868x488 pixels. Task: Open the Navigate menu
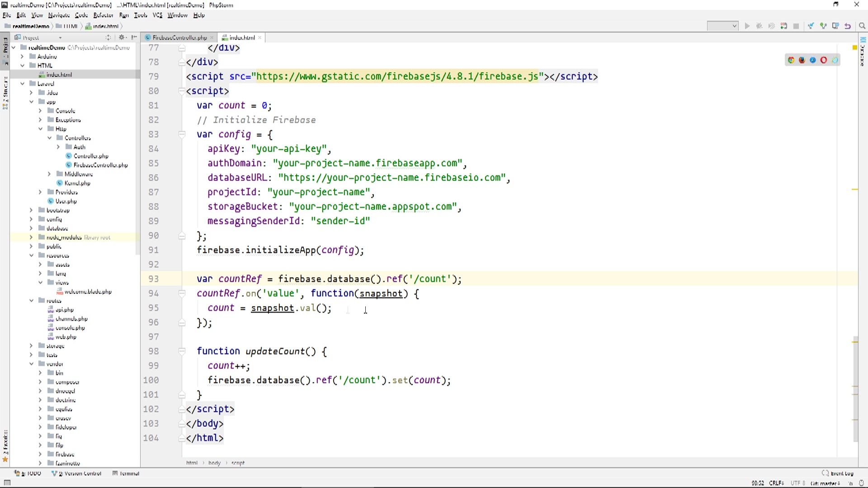click(x=59, y=15)
